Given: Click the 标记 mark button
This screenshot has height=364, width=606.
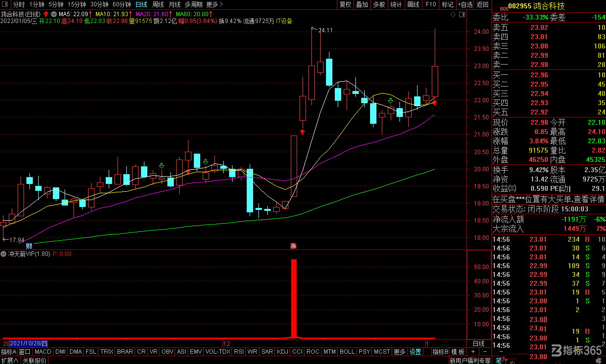Looking at the screenshot, I should (x=447, y=4).
